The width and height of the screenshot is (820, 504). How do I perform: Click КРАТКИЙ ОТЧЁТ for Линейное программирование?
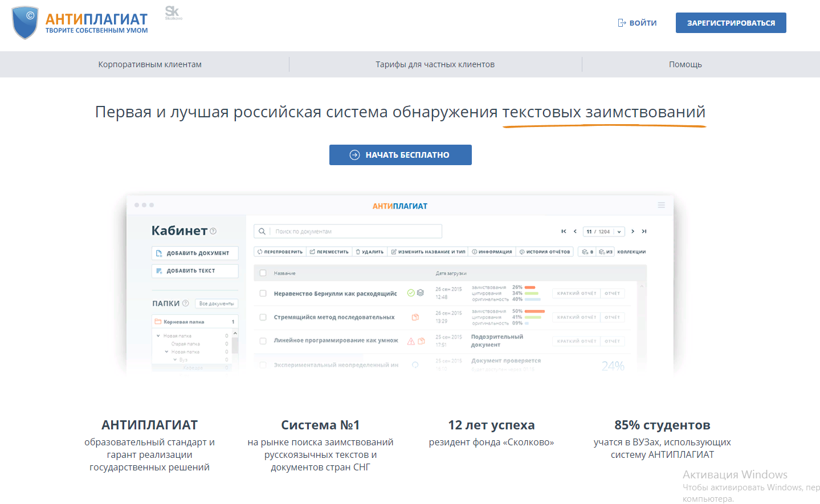576,341
